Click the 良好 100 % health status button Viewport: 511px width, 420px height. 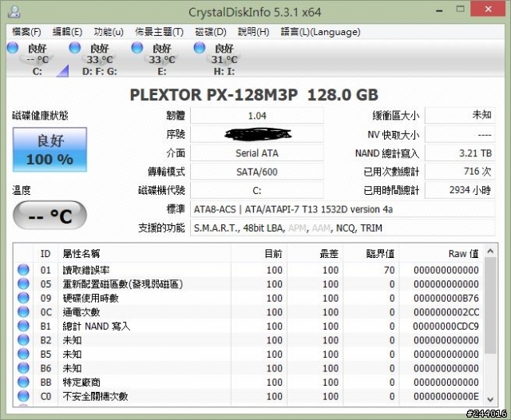click(x=50, y=149)
